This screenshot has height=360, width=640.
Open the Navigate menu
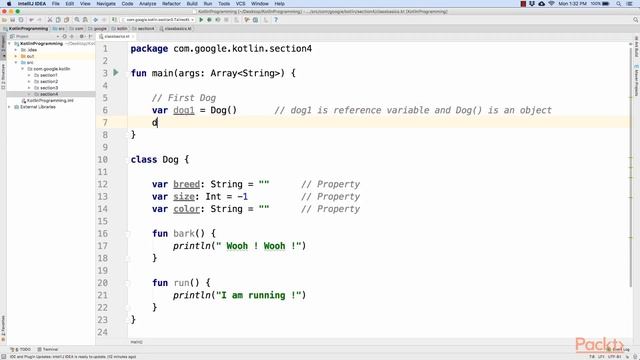pyautogui.click(x=106, y=4)
